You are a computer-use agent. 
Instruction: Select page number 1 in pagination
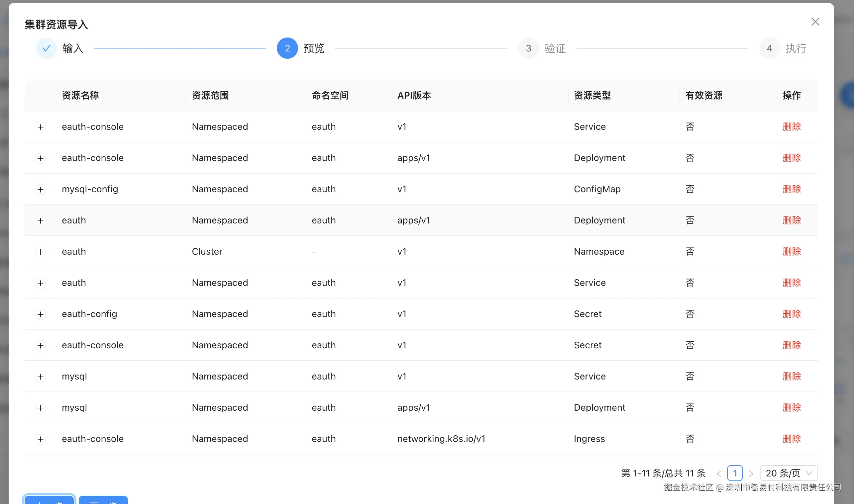click(x=735, y=473)
